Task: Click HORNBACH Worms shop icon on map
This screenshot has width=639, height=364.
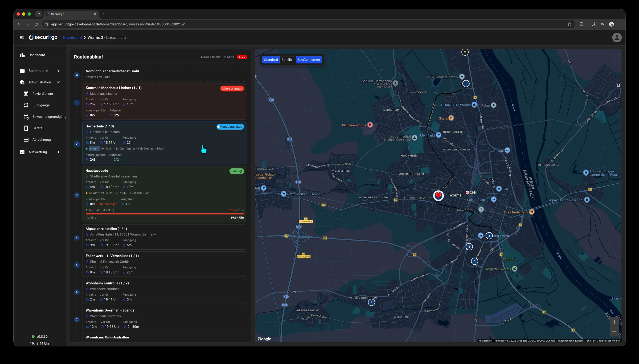Action: click(474, 105)
